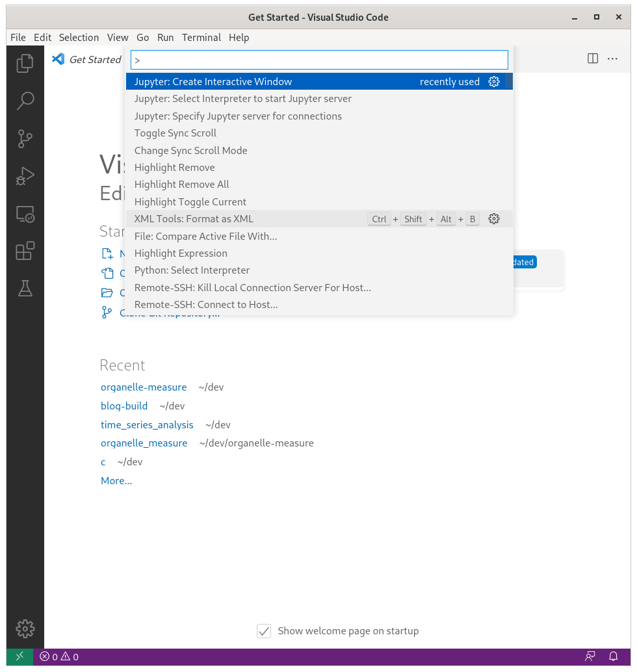Screen dimensions: 637x672
Task: Open the Selection menu
Action: pyautogui.click(x=79, y=38)
